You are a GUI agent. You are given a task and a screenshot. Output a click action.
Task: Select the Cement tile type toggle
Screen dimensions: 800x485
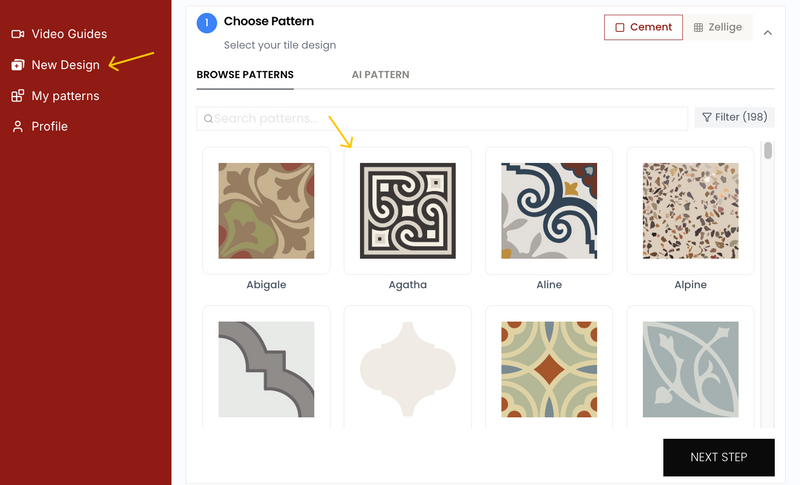pos(643,27)
